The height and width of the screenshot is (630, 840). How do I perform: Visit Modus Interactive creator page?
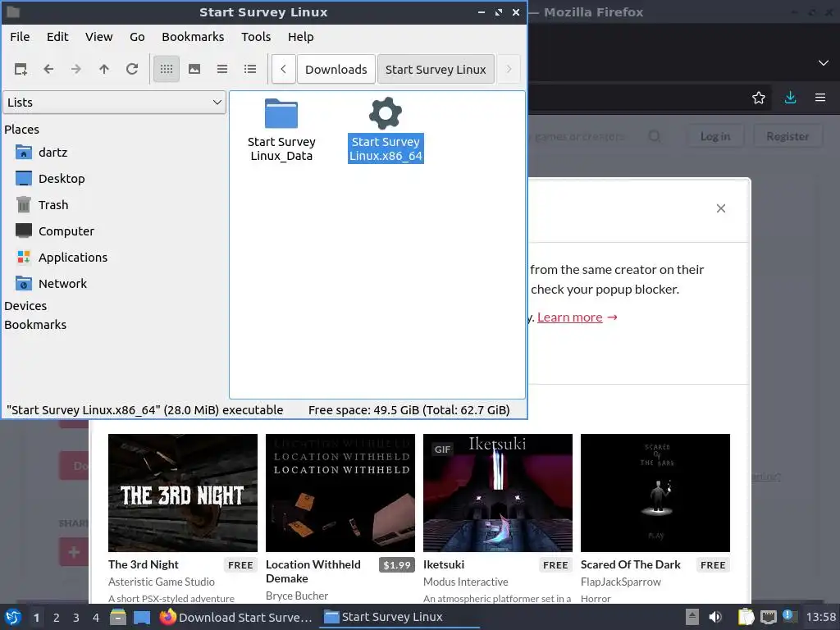[x=466, y=582]
